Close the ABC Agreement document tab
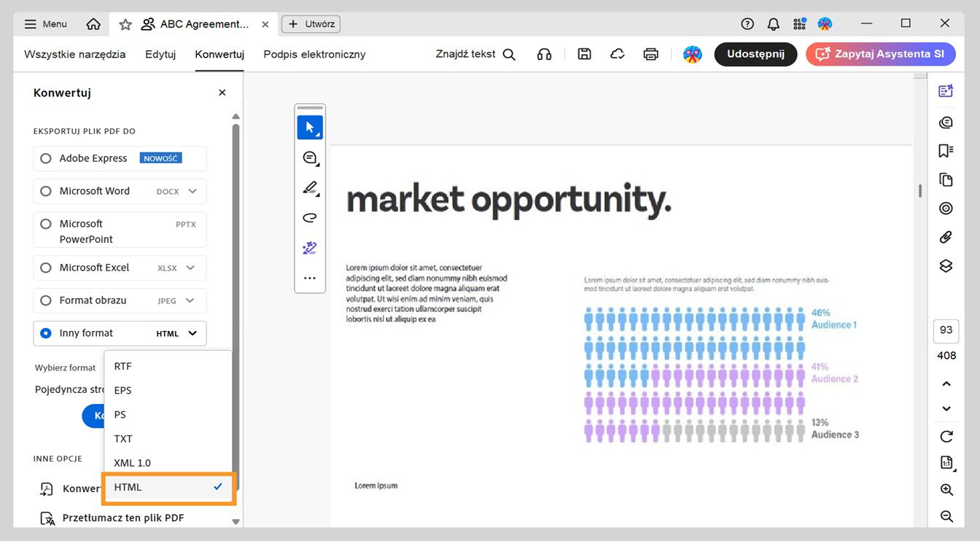 [265, 24]
